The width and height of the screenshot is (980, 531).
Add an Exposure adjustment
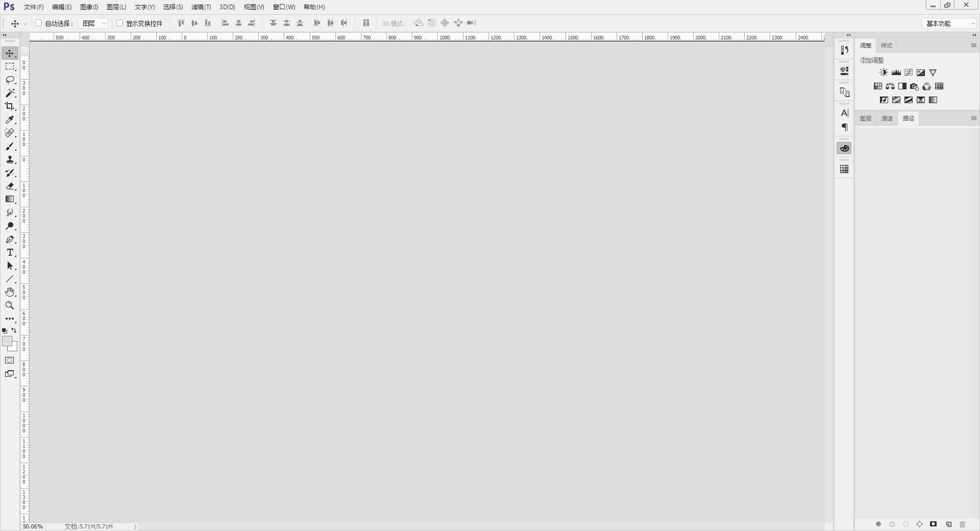(x=920, y=73)
